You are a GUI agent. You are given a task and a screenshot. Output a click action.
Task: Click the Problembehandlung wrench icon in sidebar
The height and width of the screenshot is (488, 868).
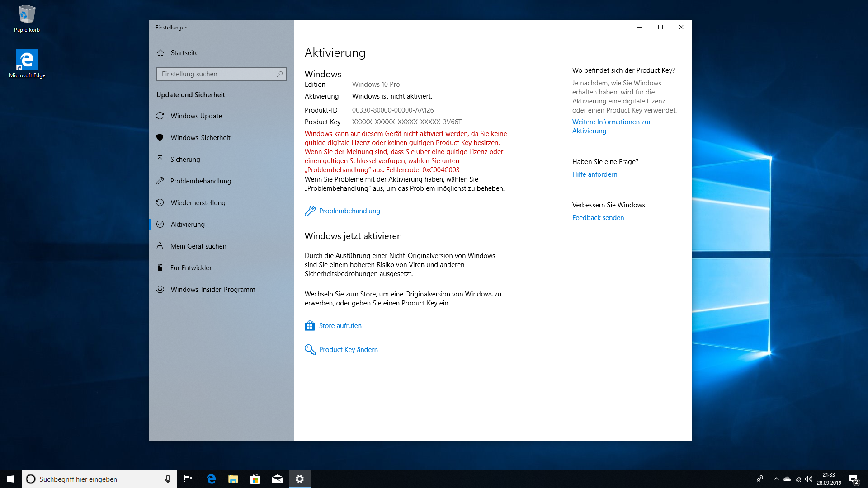160,181
